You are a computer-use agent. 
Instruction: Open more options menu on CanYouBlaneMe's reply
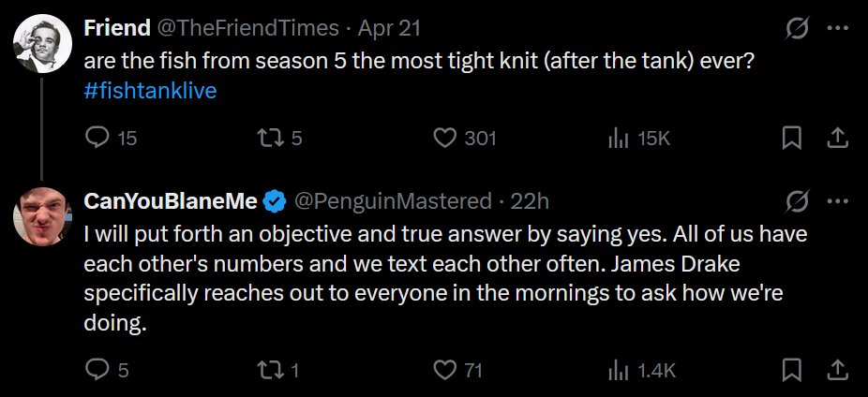pos(837,200)
